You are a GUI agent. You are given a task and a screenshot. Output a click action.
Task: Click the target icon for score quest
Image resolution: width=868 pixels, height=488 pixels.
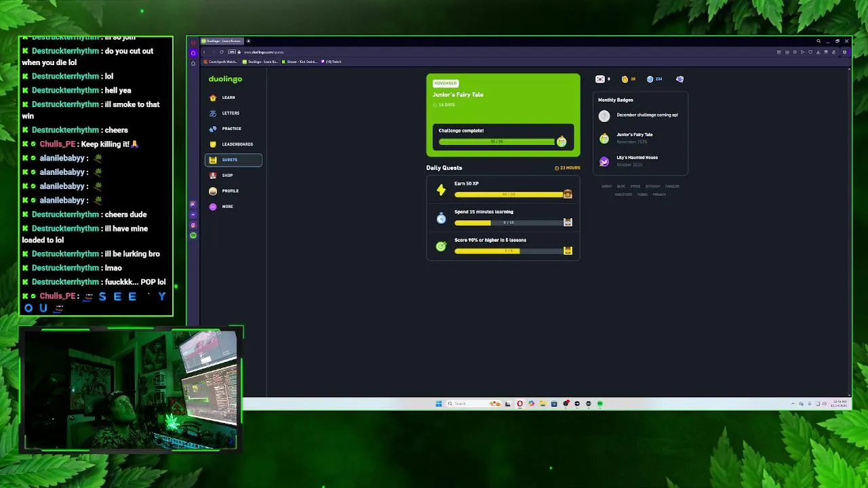(441, 246)
